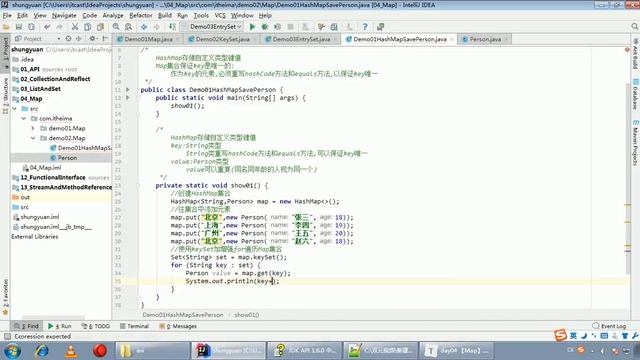Open the Event Log
This screenshot has width=640, height=360.
click(x=609, y=326)
